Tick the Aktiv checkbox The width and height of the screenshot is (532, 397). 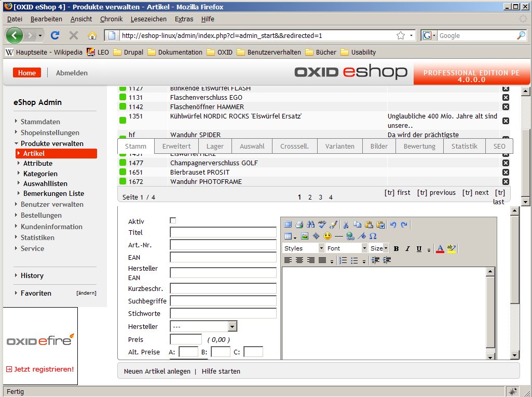[x=173, y=220]
